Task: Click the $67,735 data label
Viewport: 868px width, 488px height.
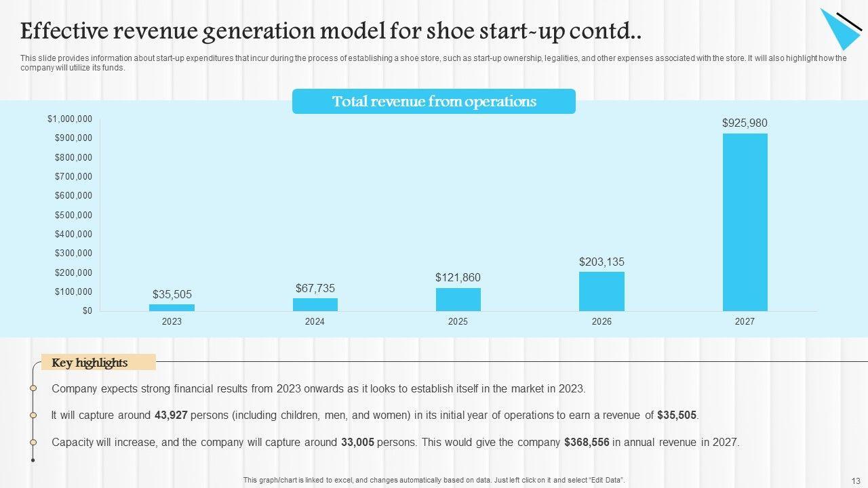Action: tap(315, 288)
